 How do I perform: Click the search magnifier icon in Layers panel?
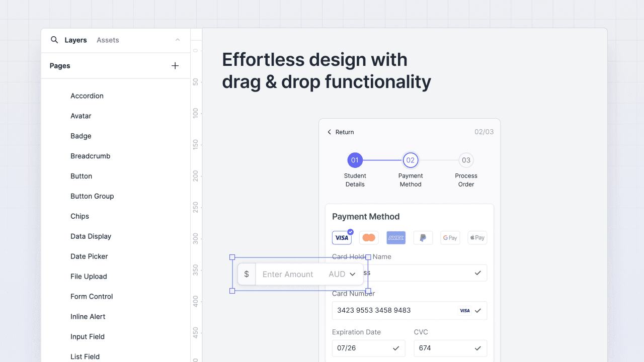[54, 40]
